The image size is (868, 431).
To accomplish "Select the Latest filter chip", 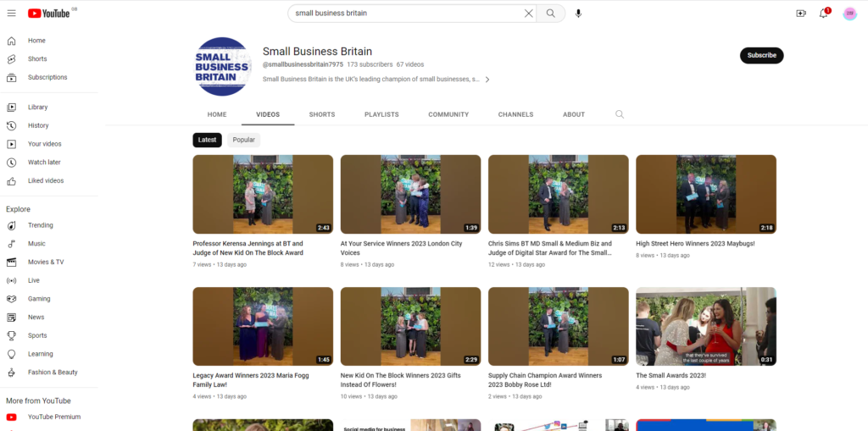I will [x=207, y=140].
